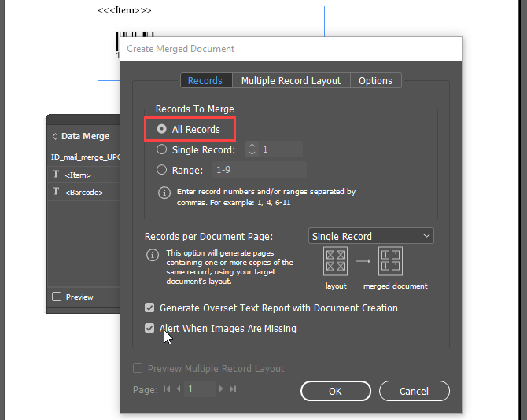Viewport: 527px width, 420px height.
Task: Toggle Preview Multiple Record Layout checkbox
Action: pyautogui.click(x=138, y=368)
